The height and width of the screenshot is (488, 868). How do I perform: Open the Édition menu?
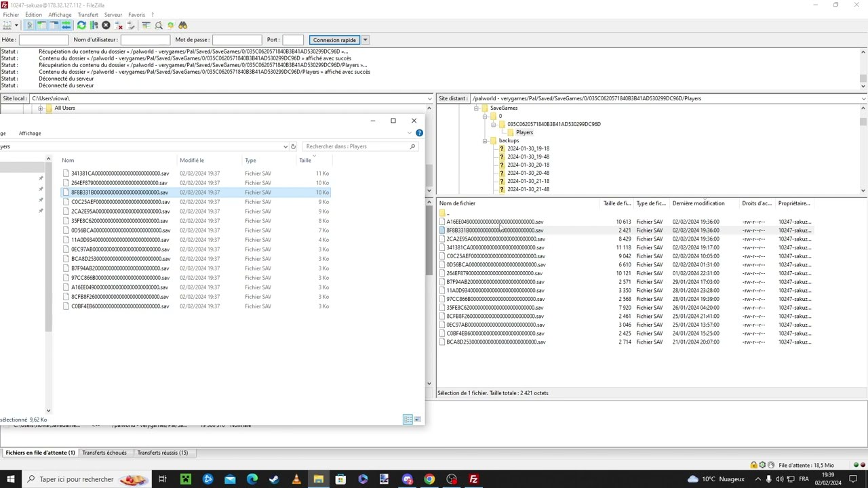tap(33, 15)
